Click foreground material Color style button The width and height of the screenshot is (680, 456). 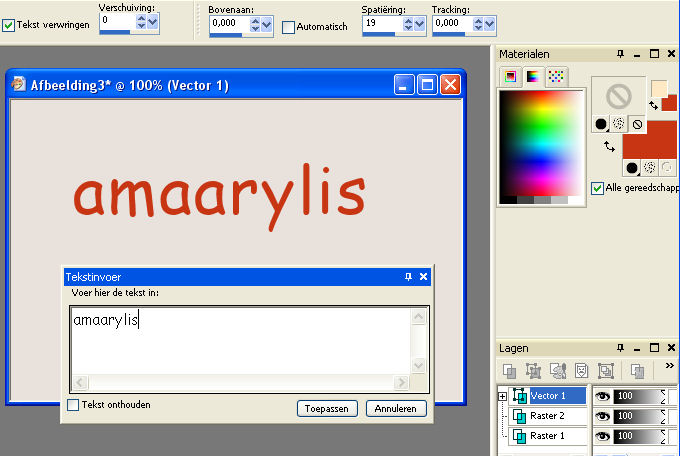(601, 124)
